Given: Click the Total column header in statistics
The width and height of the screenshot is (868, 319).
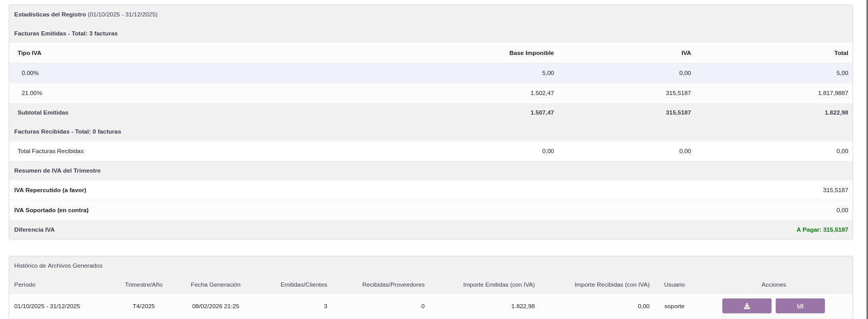Looking at the screenshot, I should click(x=840, y=53).
